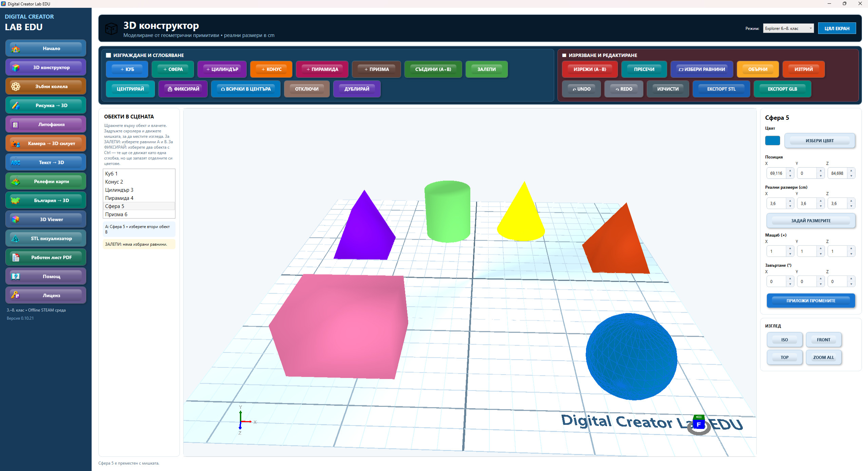Open the Режим Explorer 6.–8. клас dropdown
The image size is (868, 471).
788,29
